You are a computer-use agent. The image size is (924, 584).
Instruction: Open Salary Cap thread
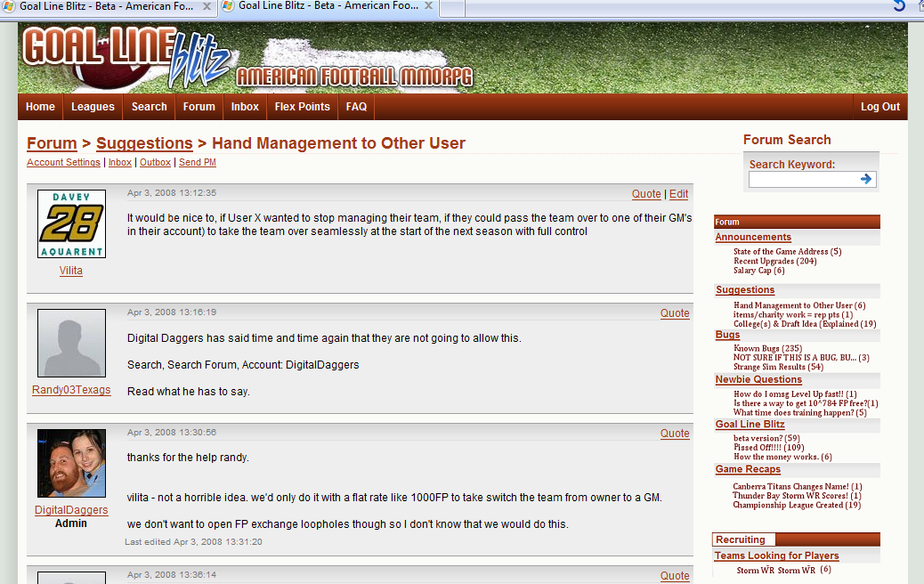click(x=759, y=271)
